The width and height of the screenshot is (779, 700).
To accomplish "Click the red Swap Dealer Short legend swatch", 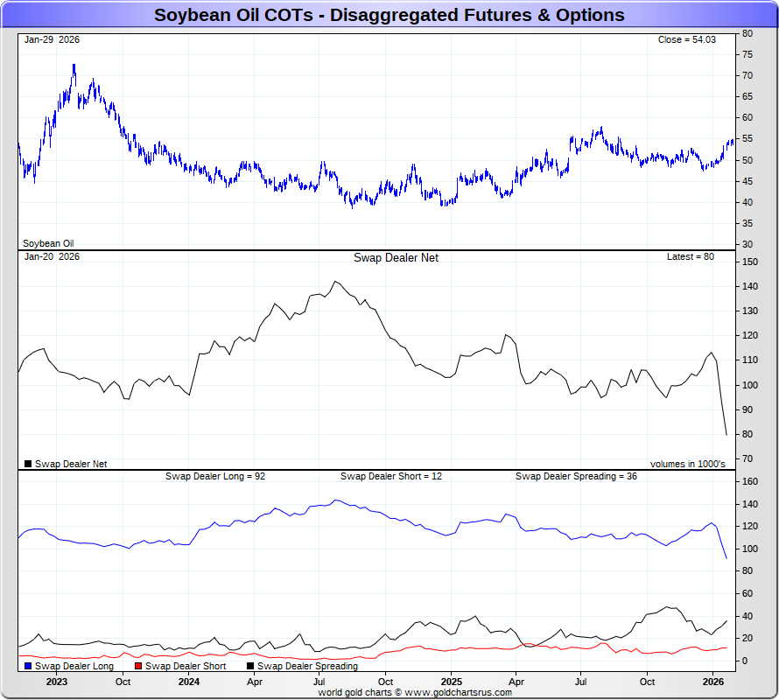I will pyautogui.click(x=138, y=666).
